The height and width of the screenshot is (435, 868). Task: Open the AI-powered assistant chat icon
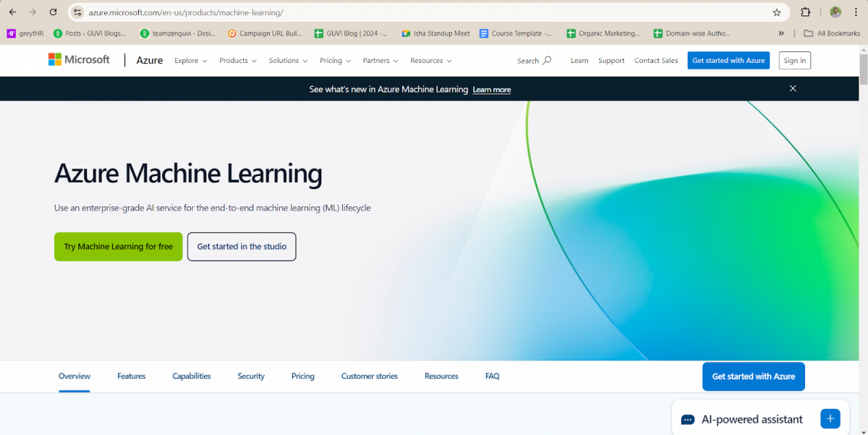point(688,420)
